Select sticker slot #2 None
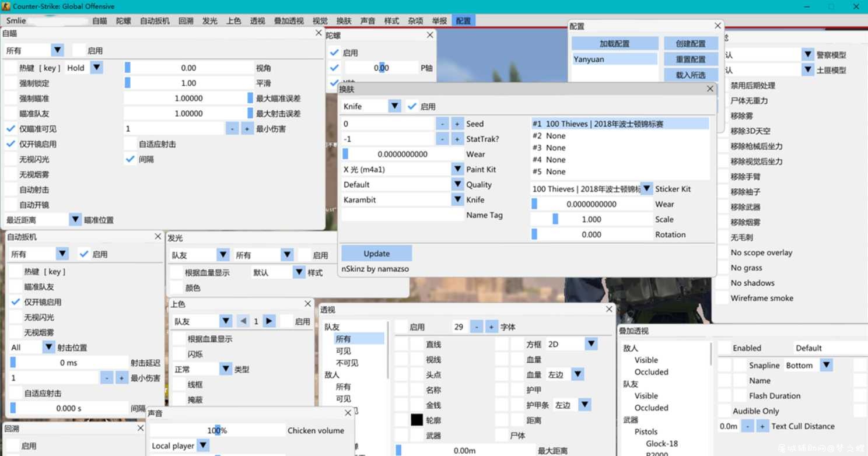The image size is (868, 456). point(549,136)
